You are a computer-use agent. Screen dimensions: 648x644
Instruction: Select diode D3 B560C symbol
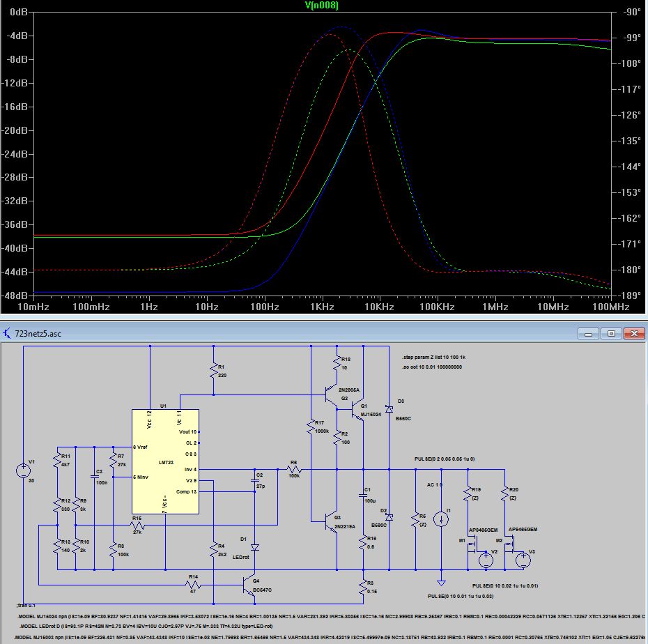coord(389,409)
